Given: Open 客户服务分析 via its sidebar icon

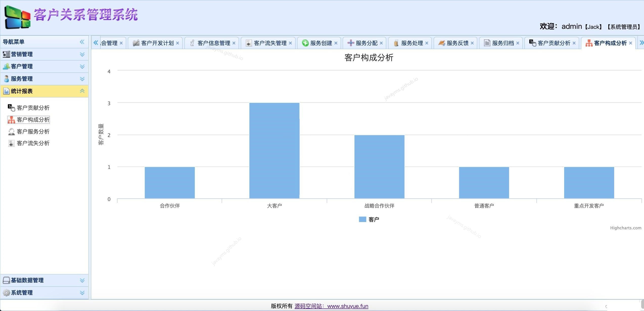Looking at the screenshot, I should 11,131.
